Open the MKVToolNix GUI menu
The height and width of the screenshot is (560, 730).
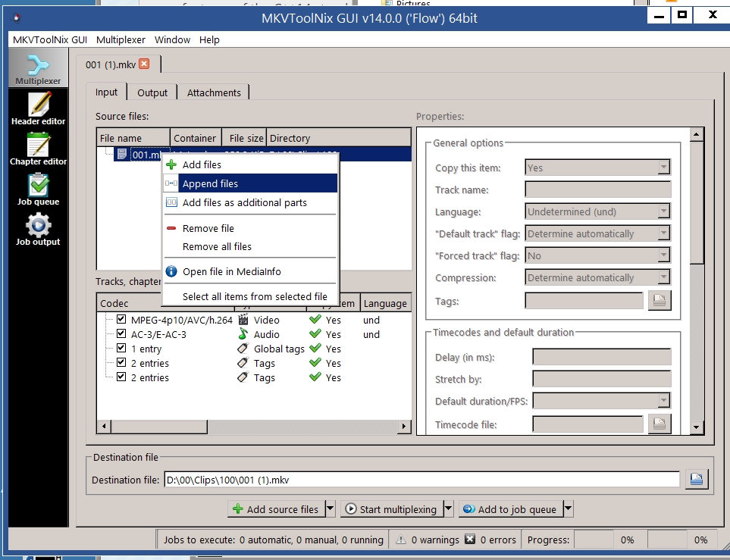50,39
